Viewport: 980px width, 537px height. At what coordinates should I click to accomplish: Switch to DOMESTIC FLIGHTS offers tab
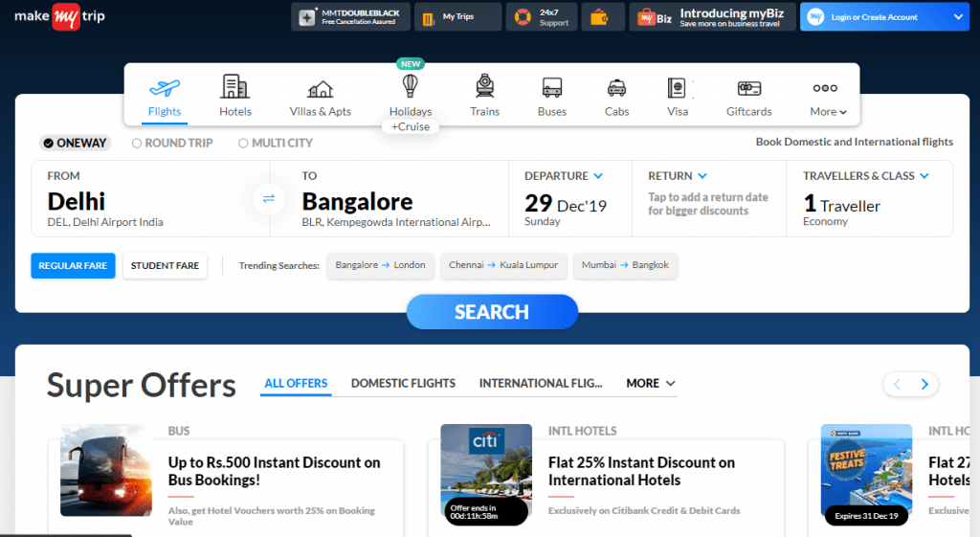point(403,383)
